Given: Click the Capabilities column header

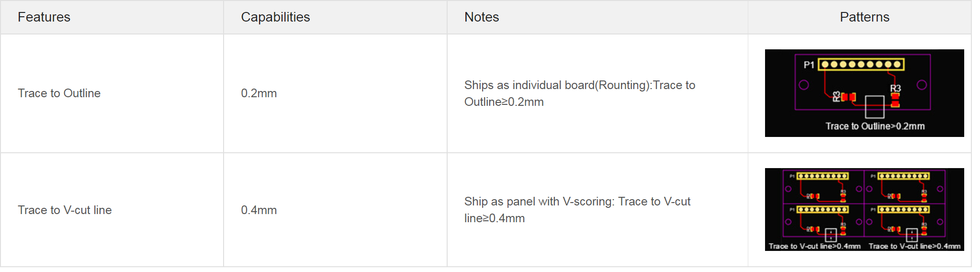Looking at the screenshot, I should pyautogui.click(x=275, y=17).
